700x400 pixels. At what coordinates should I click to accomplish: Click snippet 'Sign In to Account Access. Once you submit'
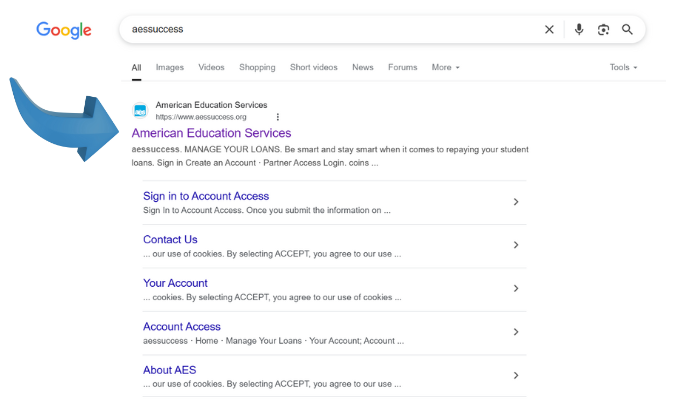(x=267, y=210)
